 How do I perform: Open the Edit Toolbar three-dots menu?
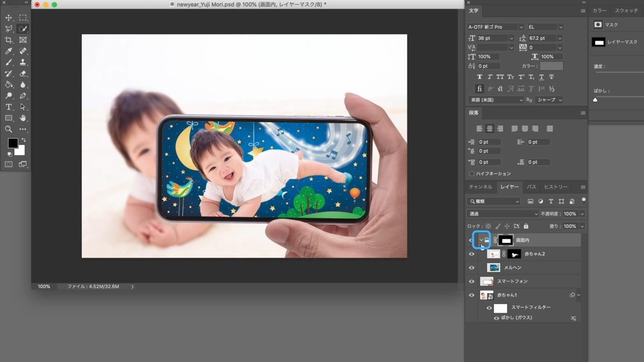(x=23, y=129)
